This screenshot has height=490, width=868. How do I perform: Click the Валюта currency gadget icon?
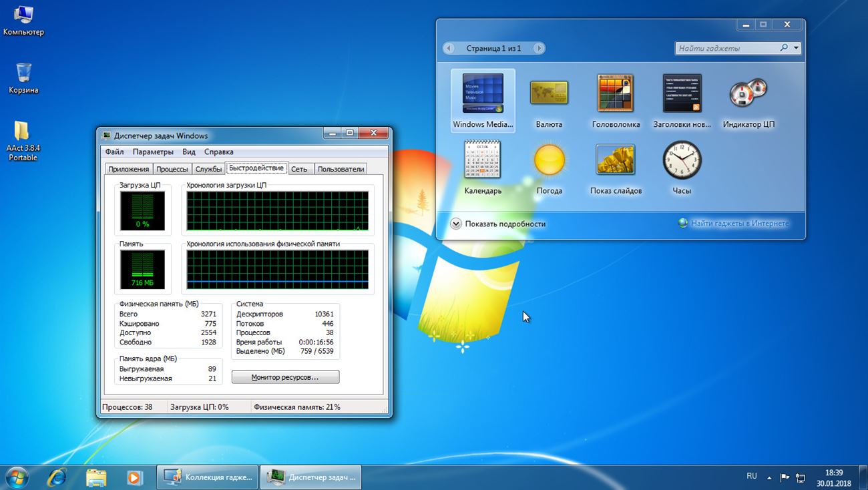click(549, 93)
